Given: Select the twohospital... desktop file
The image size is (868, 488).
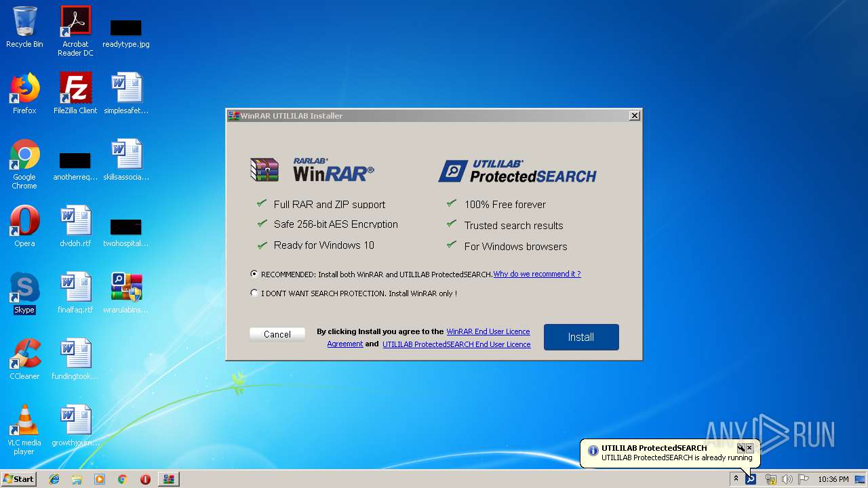Looking at the screenshot, I should pyautogui.click(x=126, y=232).
